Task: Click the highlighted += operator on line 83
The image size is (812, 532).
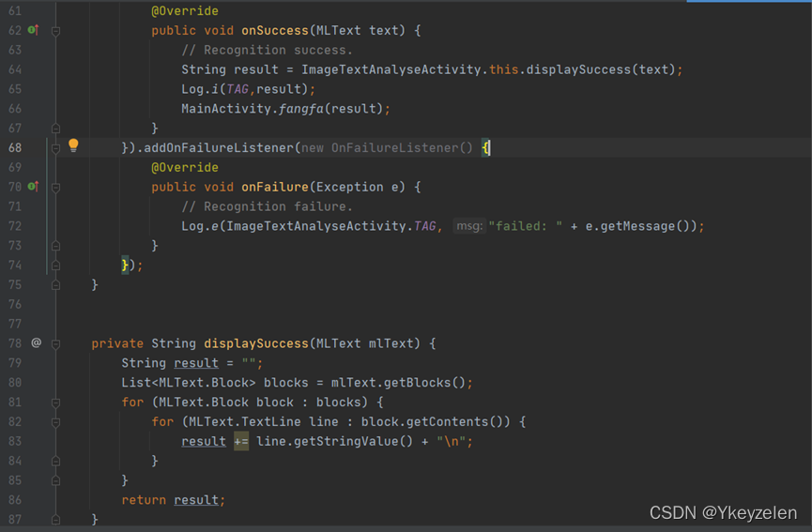Action: point(241,441)
